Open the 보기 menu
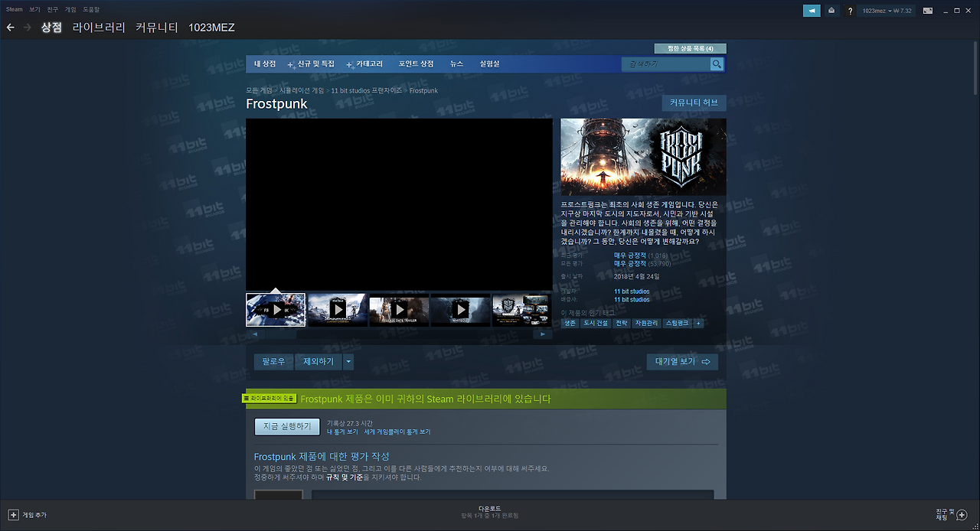The width and height of the screenshot is (980, 531). pyautogui.click(x=34, y=10)
